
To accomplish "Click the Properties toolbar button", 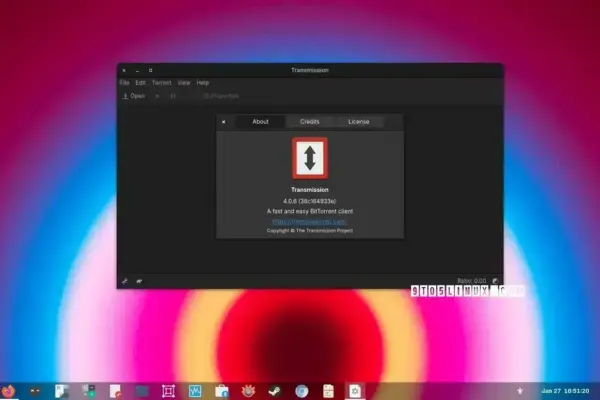I will tap(221, 96).
